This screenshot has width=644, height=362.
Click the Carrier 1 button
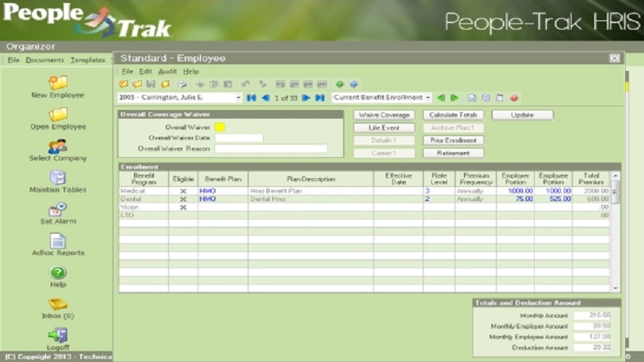tap(384, 153)
